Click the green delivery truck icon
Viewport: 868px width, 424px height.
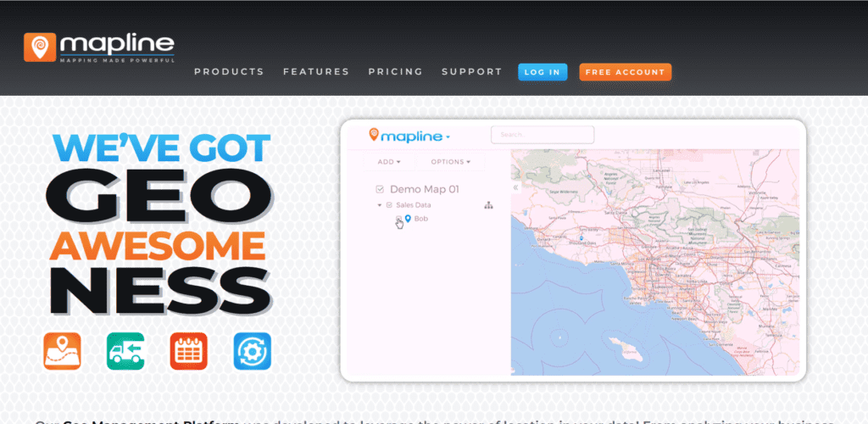125,351
